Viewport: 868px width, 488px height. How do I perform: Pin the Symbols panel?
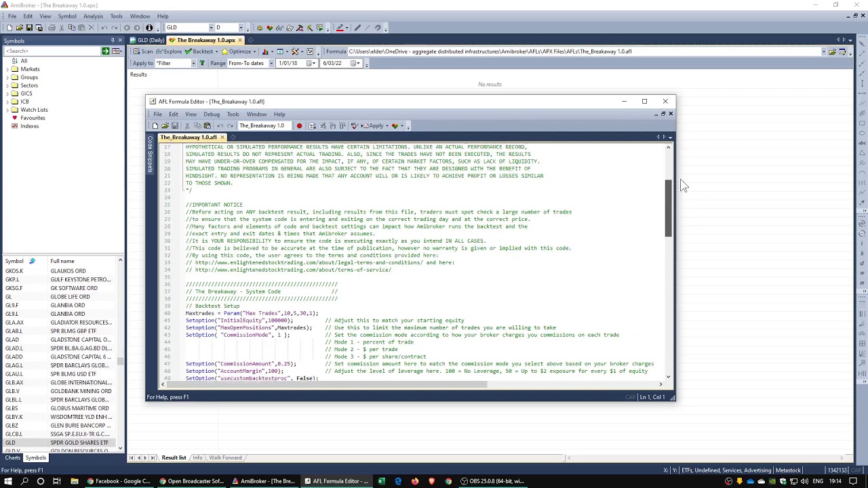(x=113, y=41)
